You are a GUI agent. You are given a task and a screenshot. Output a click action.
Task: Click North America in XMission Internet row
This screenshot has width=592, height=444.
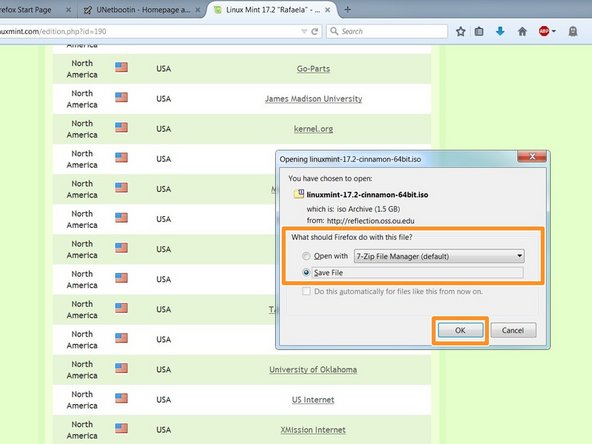82,430
